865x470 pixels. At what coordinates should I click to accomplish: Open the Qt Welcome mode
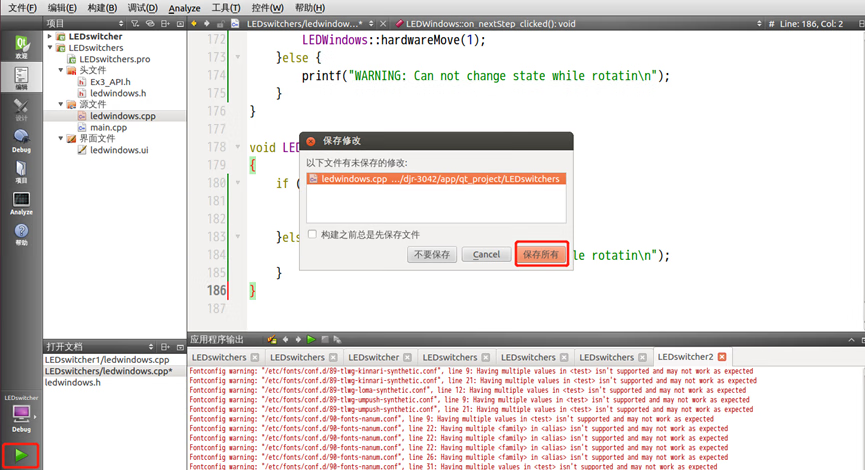tap(21, 47)
